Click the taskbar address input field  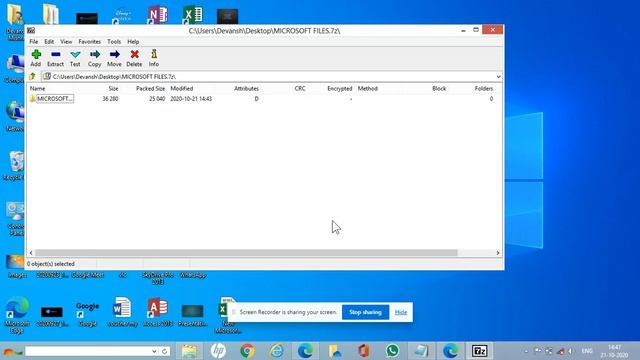pos(87,351)
